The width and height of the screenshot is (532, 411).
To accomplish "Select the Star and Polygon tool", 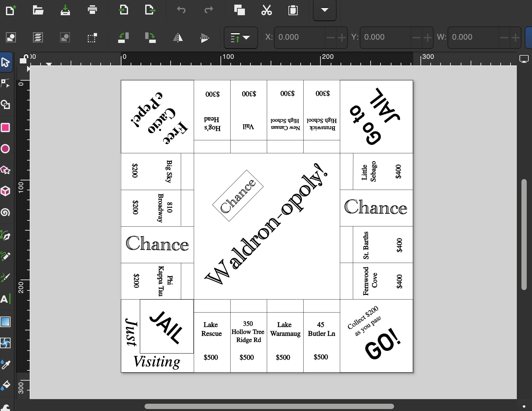I will click(x=6, y=170).
